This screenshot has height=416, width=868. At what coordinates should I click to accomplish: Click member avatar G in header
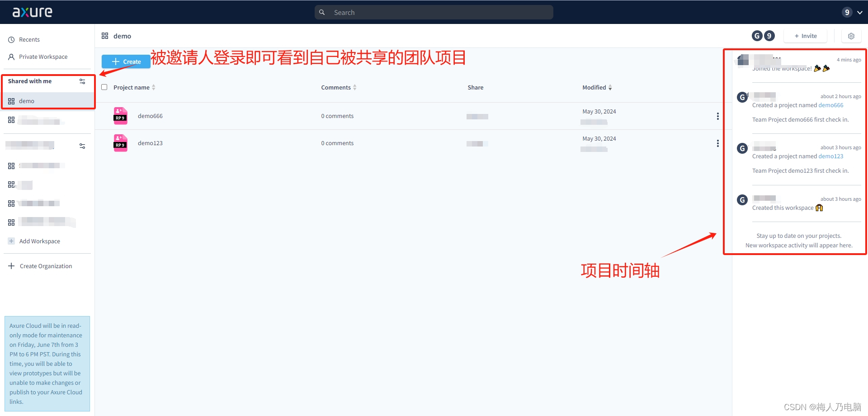pos(757,36)
